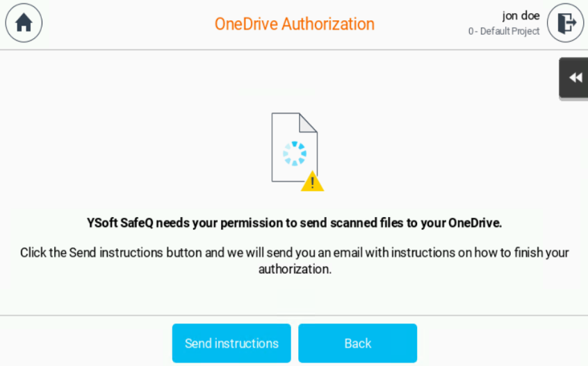This screenshot has height=366, width=588.
Task: Select the jon doe user name
Action: (521, 16)
